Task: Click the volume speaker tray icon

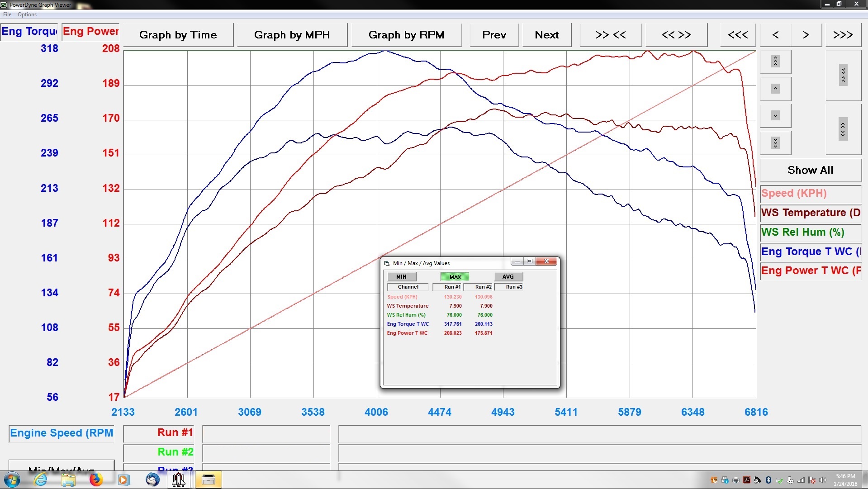Action: (822, 480)
